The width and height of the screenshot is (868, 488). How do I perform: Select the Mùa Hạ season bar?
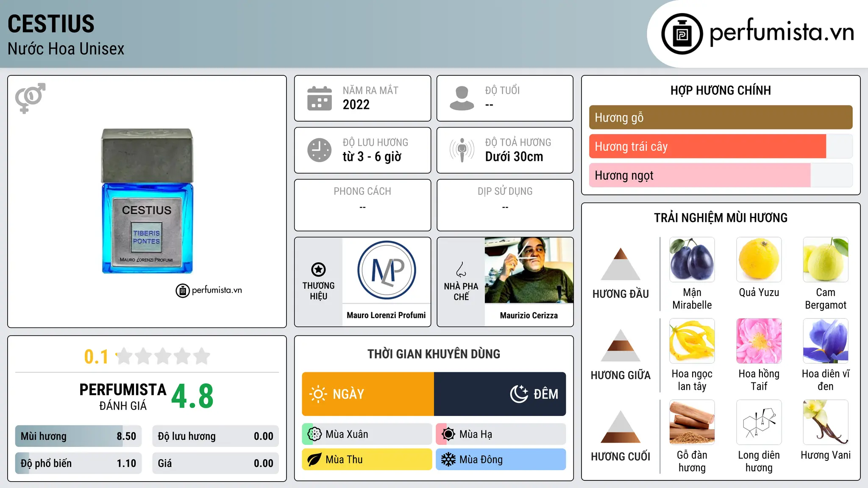point(501,434)
